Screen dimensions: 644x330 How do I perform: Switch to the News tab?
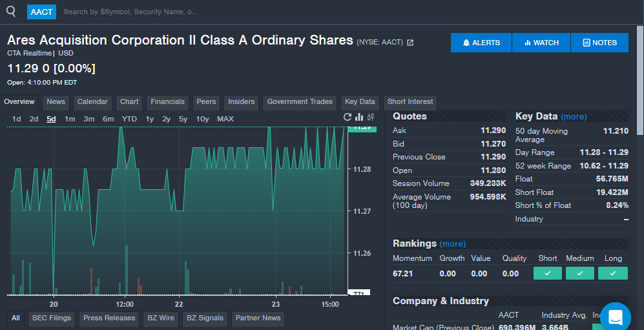tap(56, 102)
